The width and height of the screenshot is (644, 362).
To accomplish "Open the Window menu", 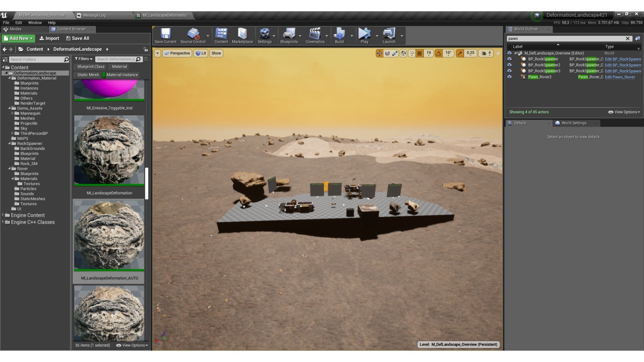I will coord(35,22).
